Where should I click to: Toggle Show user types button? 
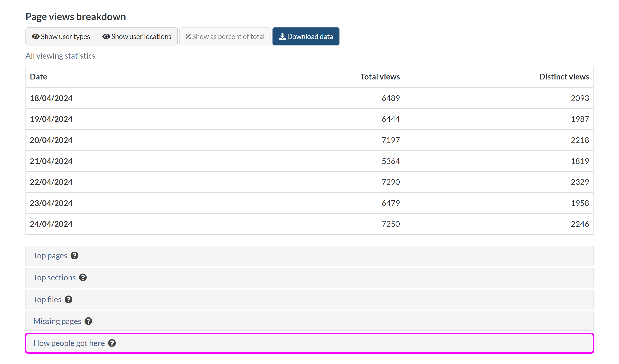click(61, 37)
